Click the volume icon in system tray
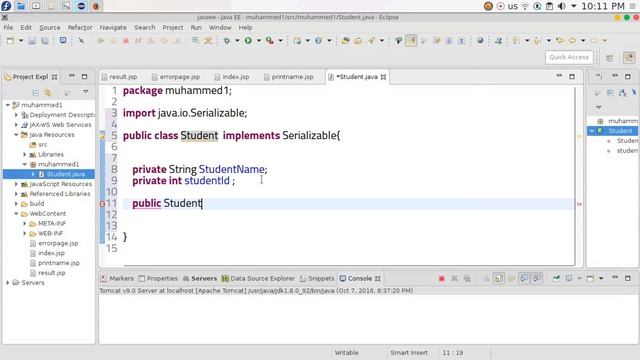The height and width of the screenshot is (360, 640). (x=562, y=6)
